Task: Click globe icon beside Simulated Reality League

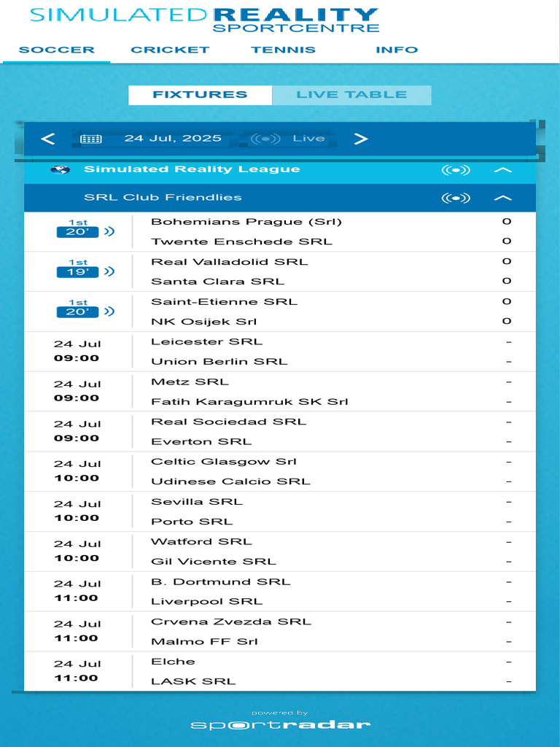Action: coord(61,169)
